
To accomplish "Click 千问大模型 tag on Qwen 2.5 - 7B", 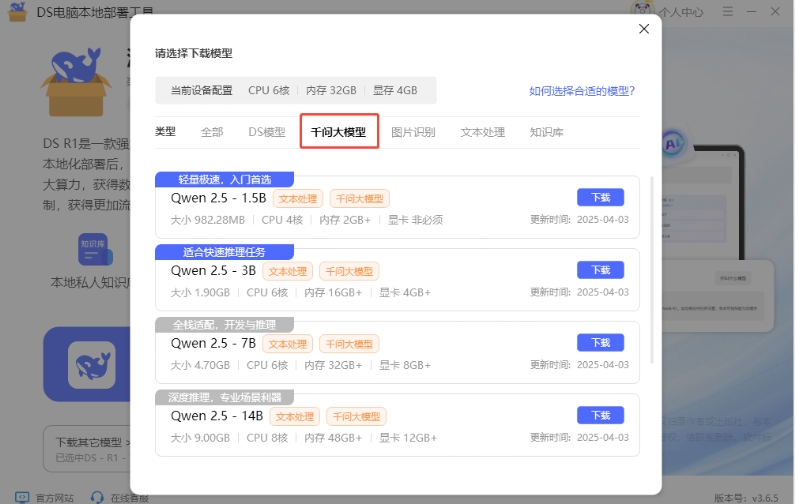I will coord(349,344).
